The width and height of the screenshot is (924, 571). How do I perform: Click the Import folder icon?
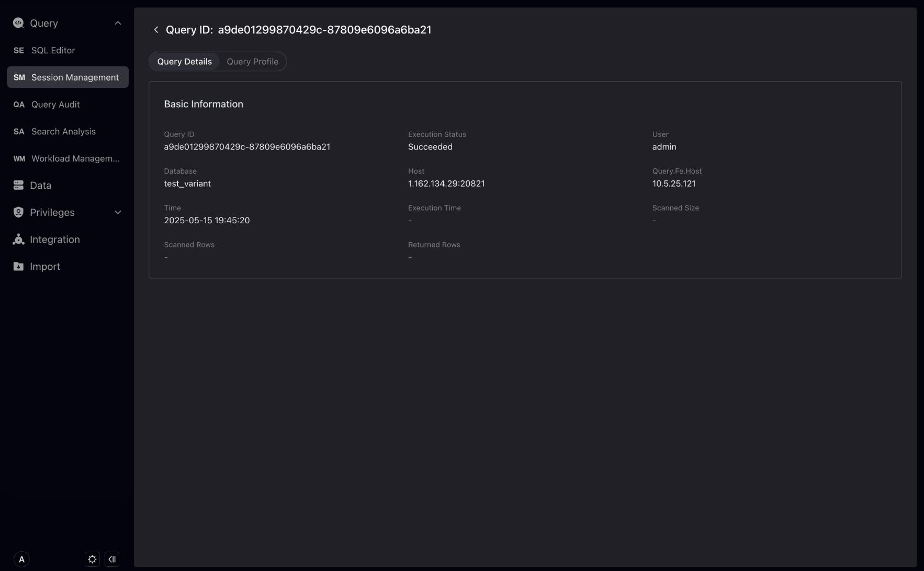[18, 267]
